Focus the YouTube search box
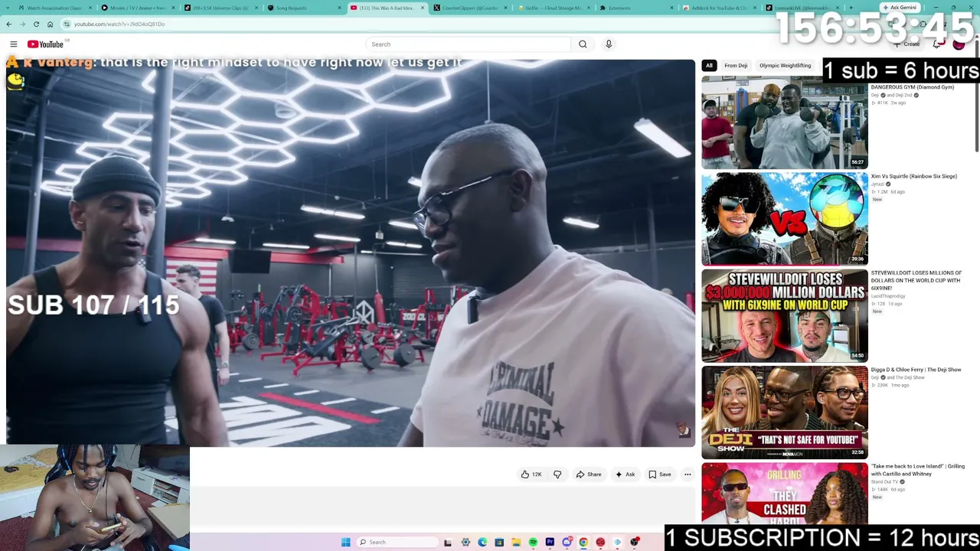The width and height of the screenshot is (980, 551). [468, 44]
